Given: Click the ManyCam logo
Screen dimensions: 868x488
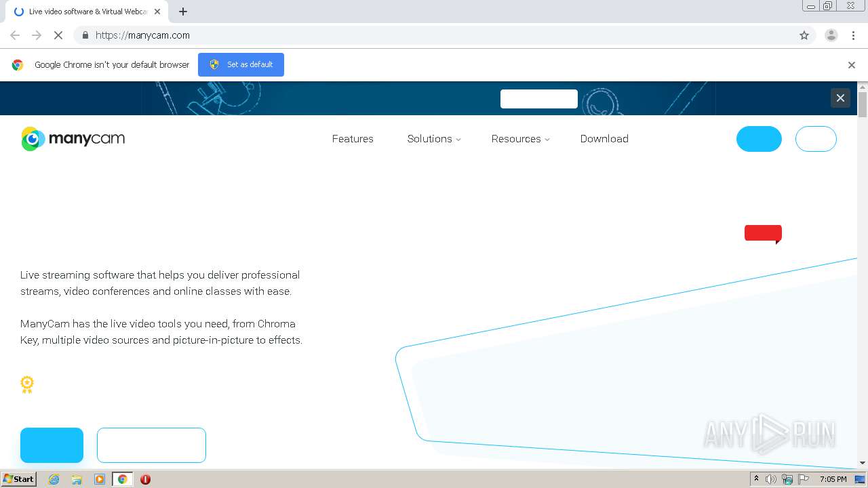Looking at the screenshot, I should [x=73, y=138].
